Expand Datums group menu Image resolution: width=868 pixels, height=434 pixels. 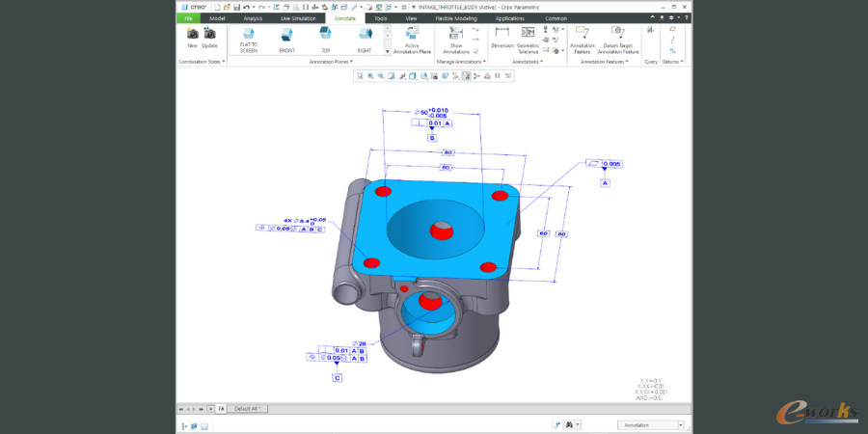(x=672, y=62)
